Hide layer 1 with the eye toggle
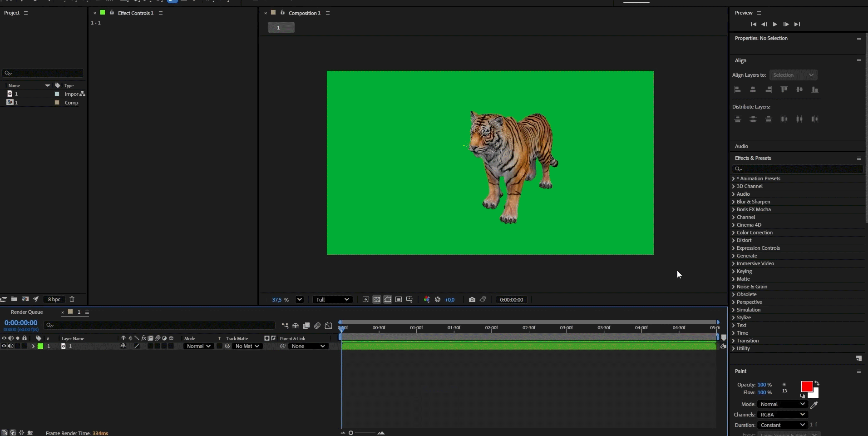The width and height of the screenshot is (868, 436). pos(4,346)
